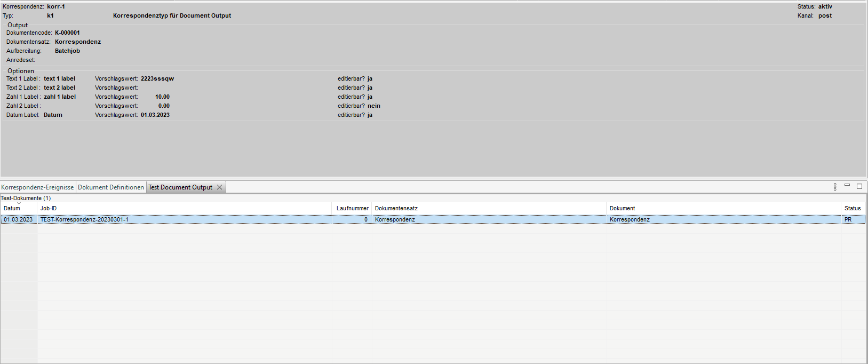Click the Vorschlagswert 2223sssqw value
The image size is (868, 364).
coord(157,78)
